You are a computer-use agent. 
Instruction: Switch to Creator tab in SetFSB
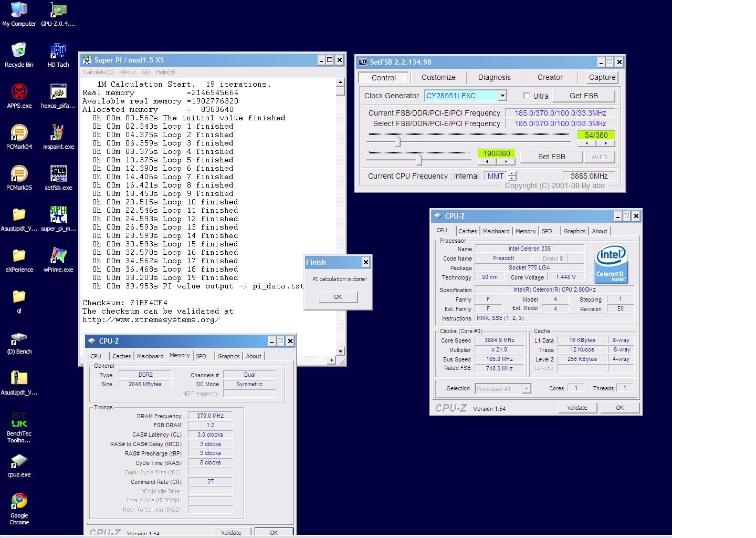coord(550,77)
